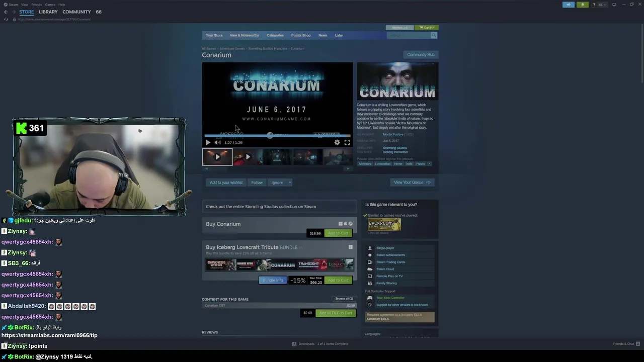Screen dimensions: 644x362
Task: Reload the store page
Action: pyautogui.click(x=6, y=19)
